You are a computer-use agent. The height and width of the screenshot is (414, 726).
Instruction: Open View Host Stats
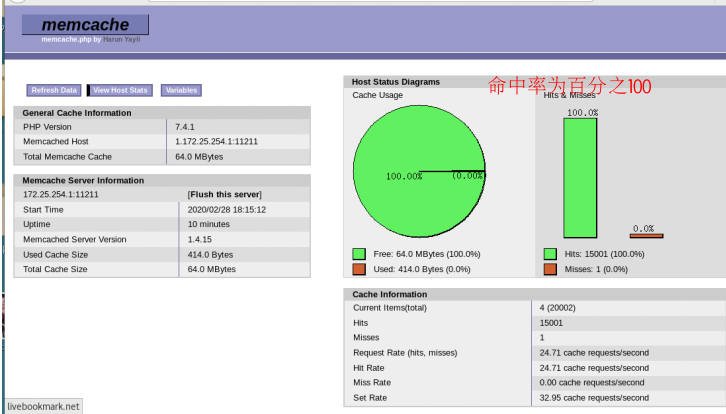click(x=120, y=90)
